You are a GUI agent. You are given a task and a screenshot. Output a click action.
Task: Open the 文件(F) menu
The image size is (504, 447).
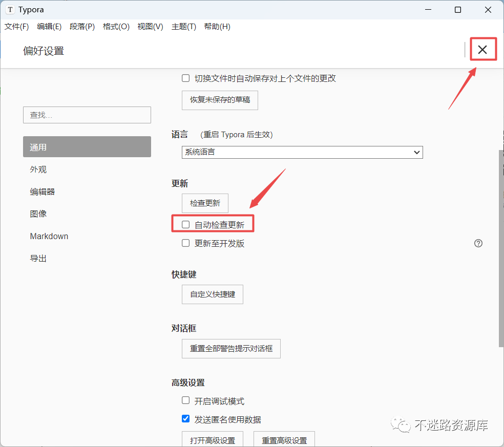pos(16,27)
